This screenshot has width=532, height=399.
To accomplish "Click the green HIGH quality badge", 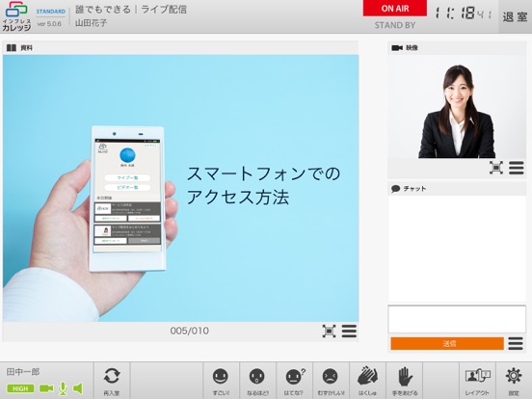I will coord(20,388).
